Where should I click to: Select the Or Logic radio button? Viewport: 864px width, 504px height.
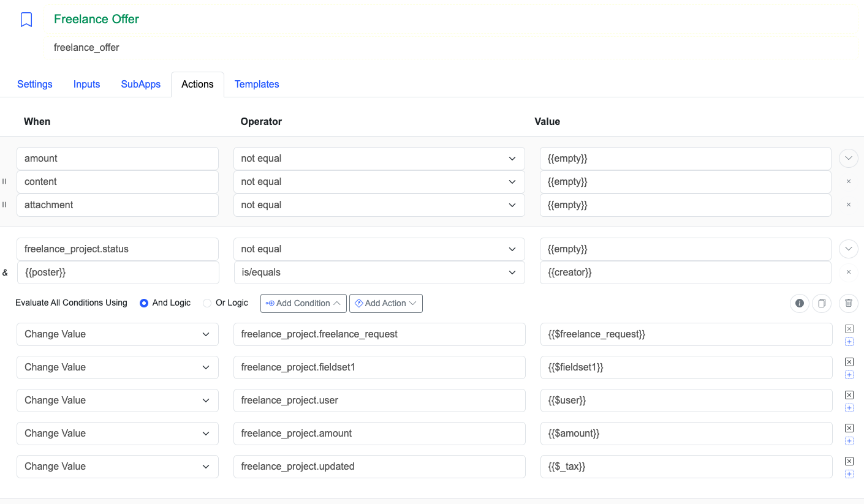click(x=207, y=303)
